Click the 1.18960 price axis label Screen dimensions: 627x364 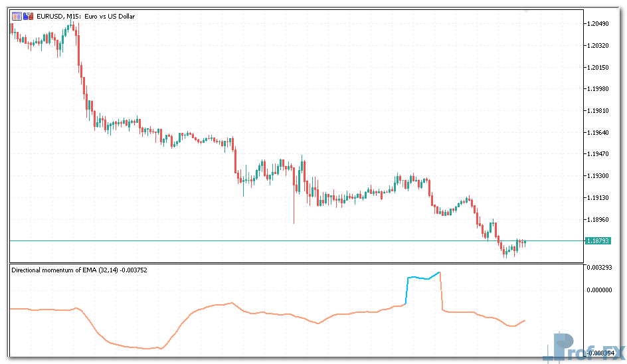[598, 219]
